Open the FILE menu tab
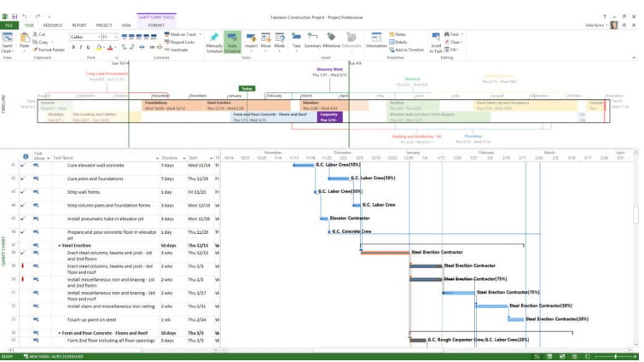This screenshot has width=644, height=362. tap(9, 26)
